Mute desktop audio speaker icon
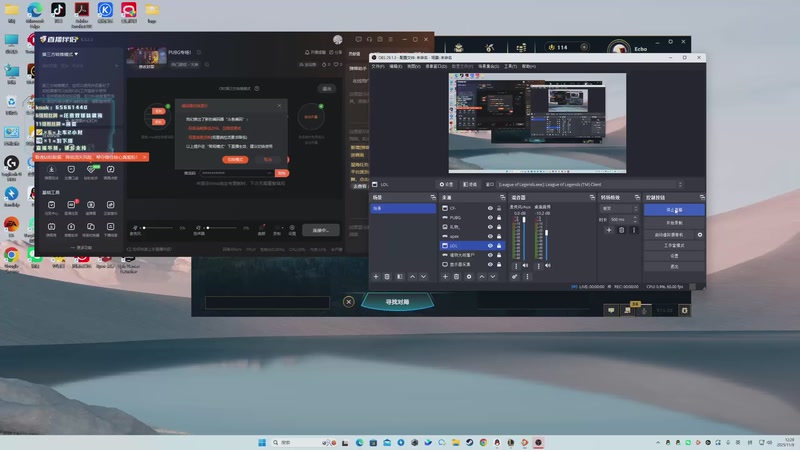Viewport: 800px width, 450px height. tap(547, 265)
